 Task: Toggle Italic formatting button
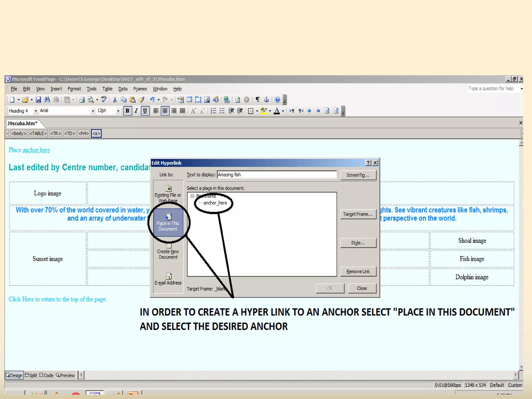coord(136,111)
